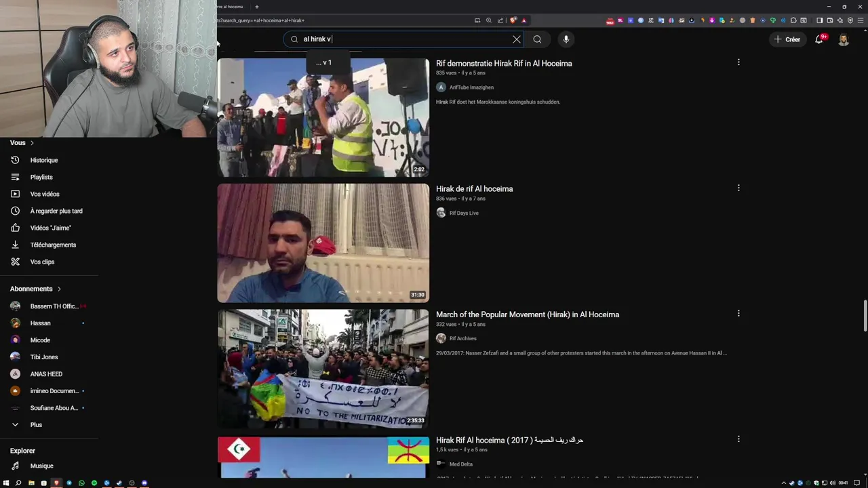Screen dimensions: 868x488
Task: Open Spotify from the taskbar
Action: (x=94, y=483)
